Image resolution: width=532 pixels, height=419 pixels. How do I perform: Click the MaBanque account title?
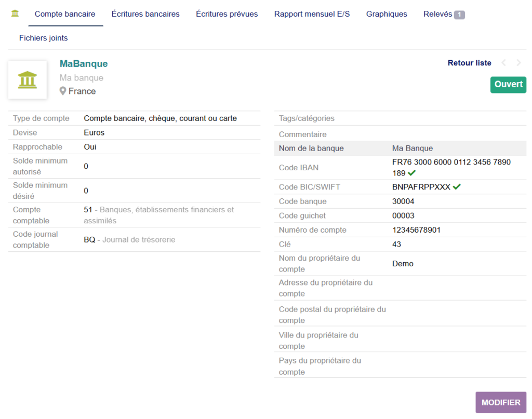tap(84, 64)
